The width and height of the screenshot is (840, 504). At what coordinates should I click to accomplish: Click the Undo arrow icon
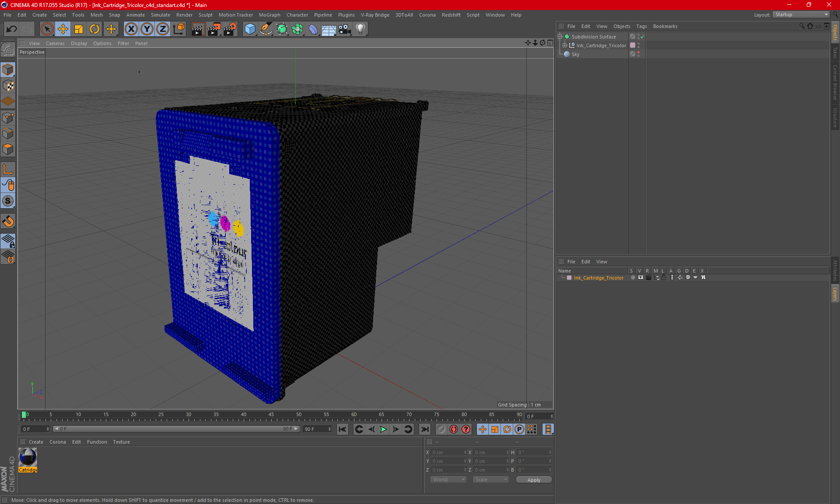[12, 29]
